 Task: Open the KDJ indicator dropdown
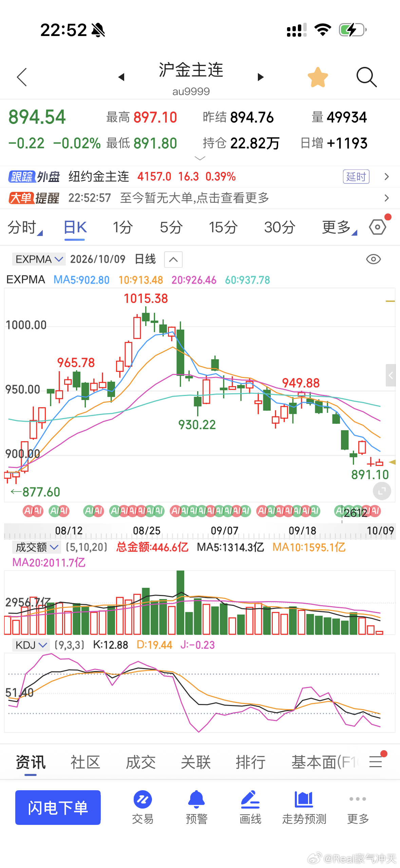pos(31,645)
